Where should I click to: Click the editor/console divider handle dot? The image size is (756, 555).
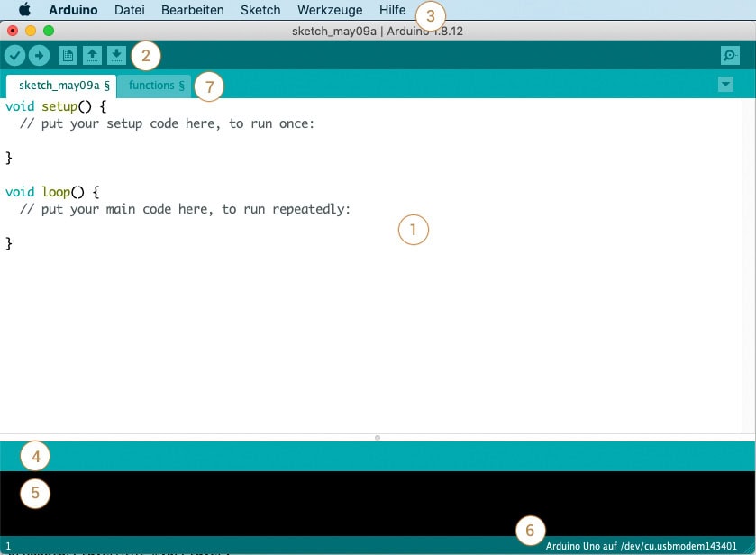[x=378, y=438]
